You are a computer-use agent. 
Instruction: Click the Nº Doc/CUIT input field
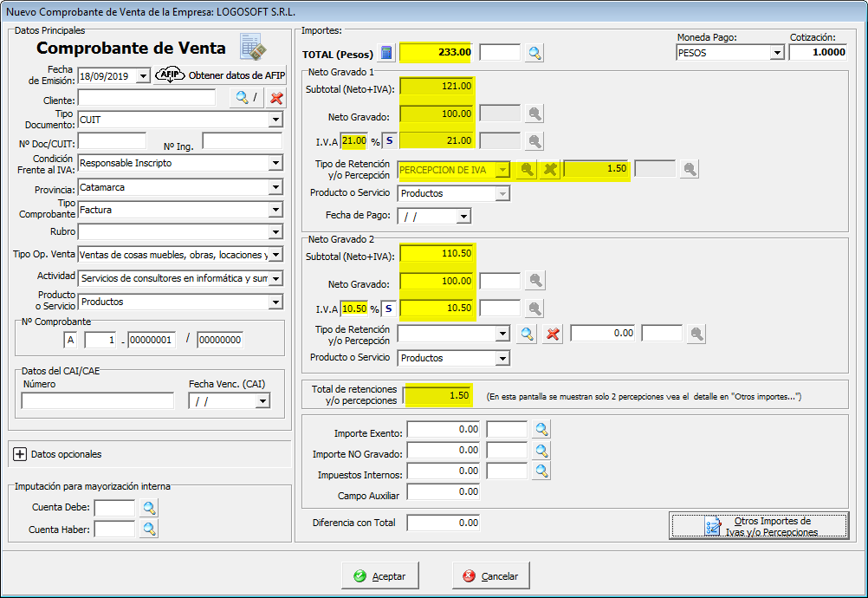click(x=112, y=141)
